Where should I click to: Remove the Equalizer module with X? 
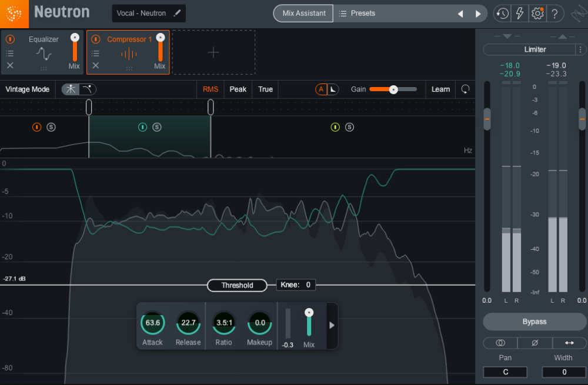(x=10, y=66)
